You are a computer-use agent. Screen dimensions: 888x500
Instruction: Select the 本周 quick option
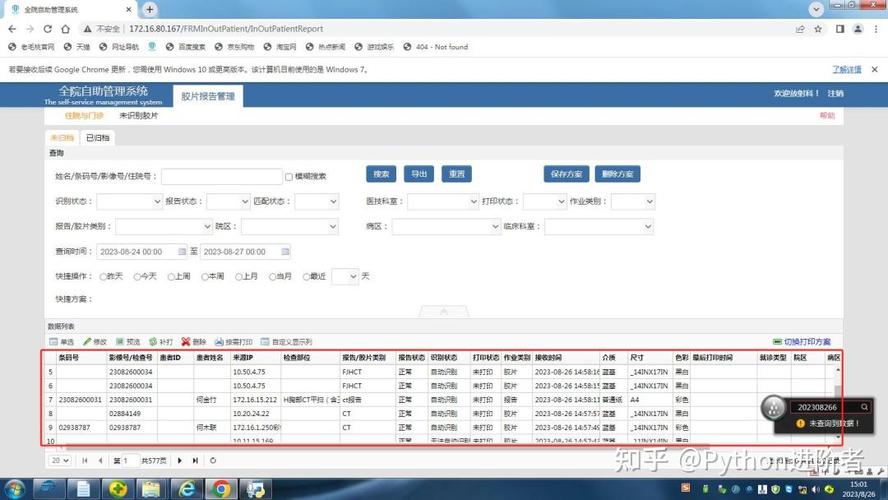(x=205, y=277)
